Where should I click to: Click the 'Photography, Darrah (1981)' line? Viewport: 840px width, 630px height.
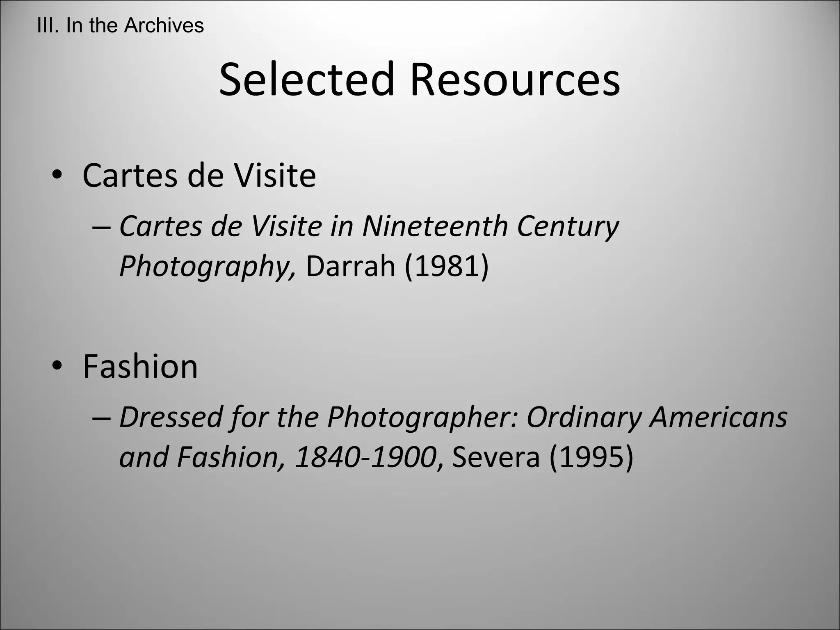304,266
